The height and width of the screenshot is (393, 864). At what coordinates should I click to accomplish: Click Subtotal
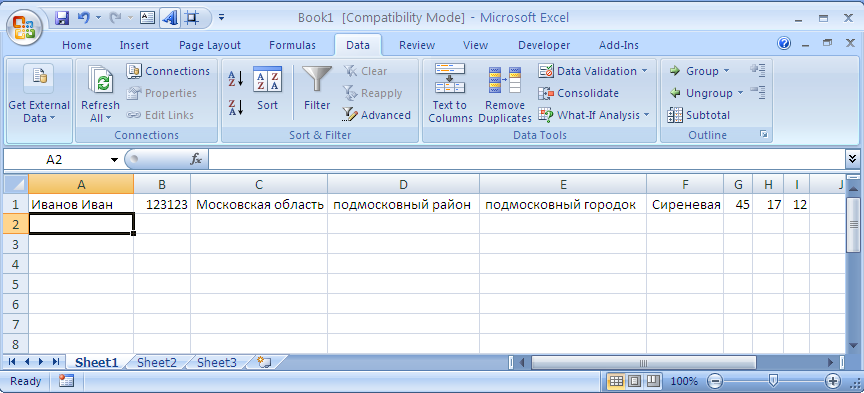pos(699,115)
